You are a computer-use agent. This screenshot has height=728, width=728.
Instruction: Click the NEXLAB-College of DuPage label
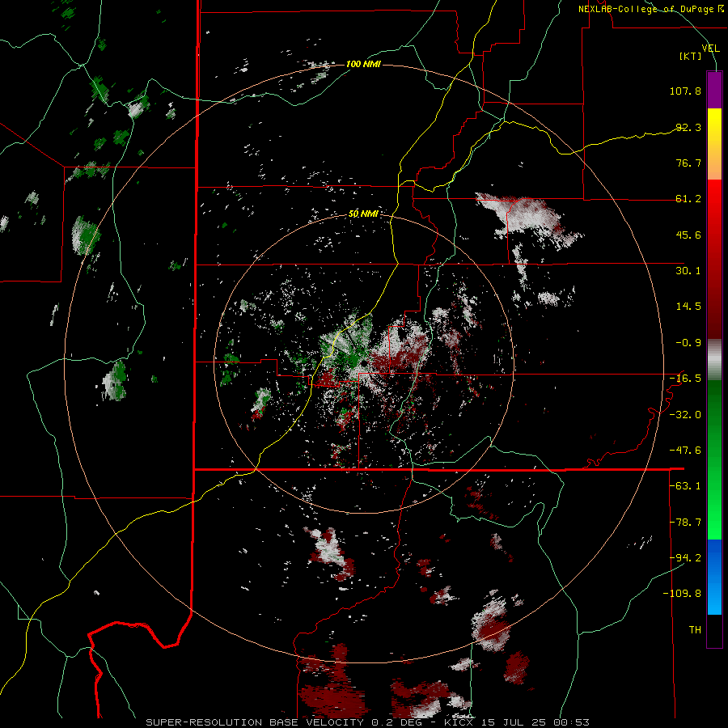click(x=650, y=9)
